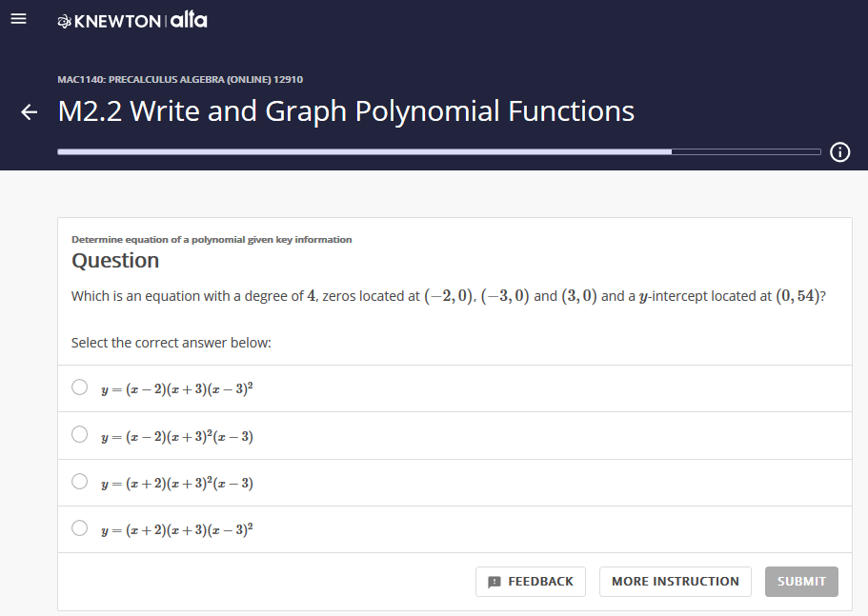Click the info icon to view assignment details
The height and width of the screenshot is (616, 868).
click(x=839, y=152)
